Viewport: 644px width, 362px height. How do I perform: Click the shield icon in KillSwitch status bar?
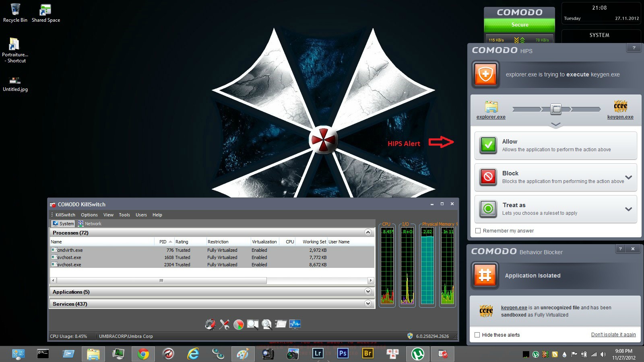click(x=410, y=336)
